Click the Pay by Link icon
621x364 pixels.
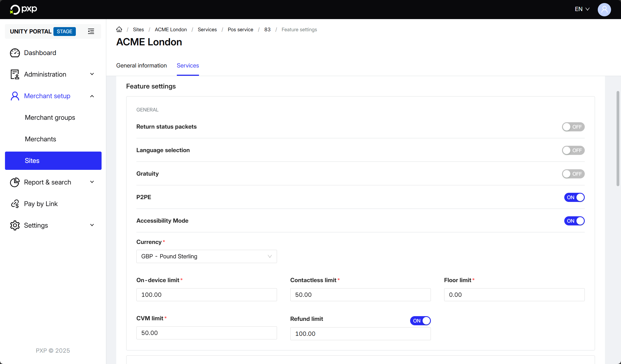[x=15, y=204]
